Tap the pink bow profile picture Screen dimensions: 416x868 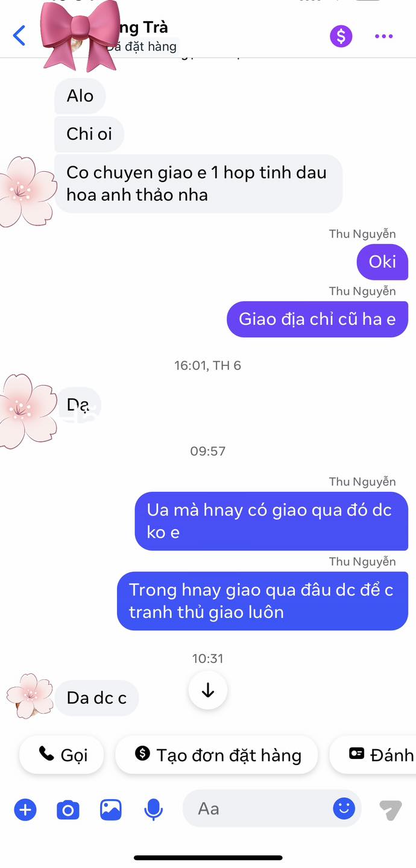coord(79,35)
